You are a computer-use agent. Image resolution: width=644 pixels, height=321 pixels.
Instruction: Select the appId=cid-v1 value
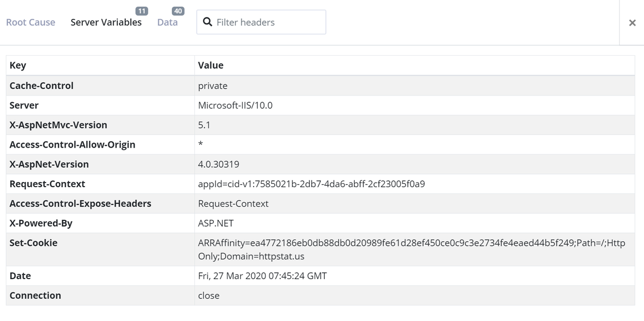[x=415, y=184]
